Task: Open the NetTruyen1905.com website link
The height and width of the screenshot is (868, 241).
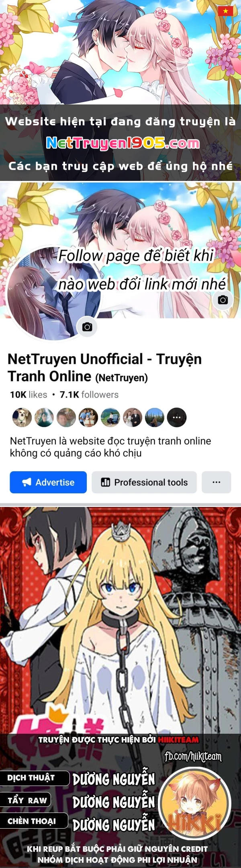Action: pyautogui.click(x=123, y=143)
